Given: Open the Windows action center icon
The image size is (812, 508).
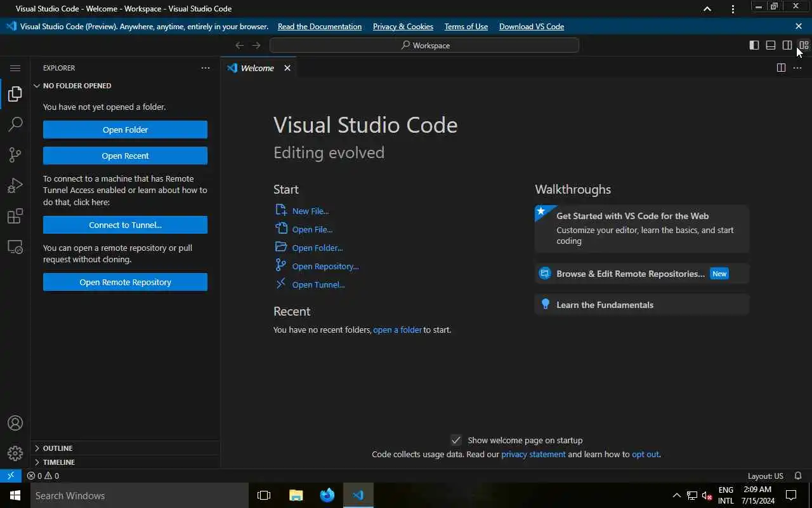Looking at the screenshot, I should coord(791,495).
